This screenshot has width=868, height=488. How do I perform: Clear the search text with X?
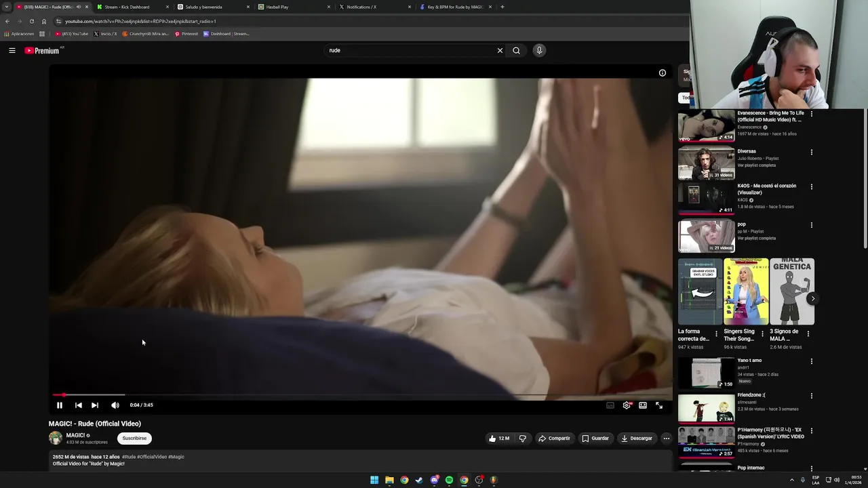500,50
